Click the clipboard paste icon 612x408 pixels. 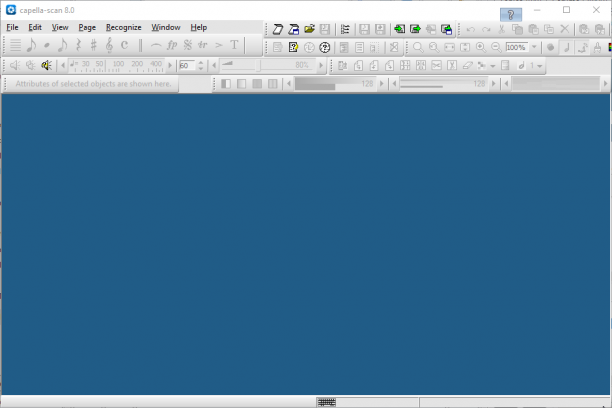(x=533, y=29)
